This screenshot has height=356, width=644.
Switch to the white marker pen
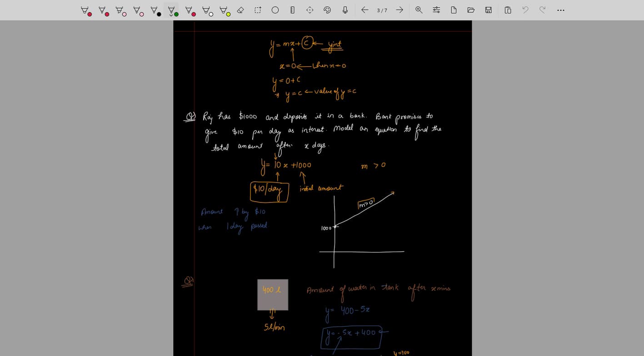coord(206,10)
